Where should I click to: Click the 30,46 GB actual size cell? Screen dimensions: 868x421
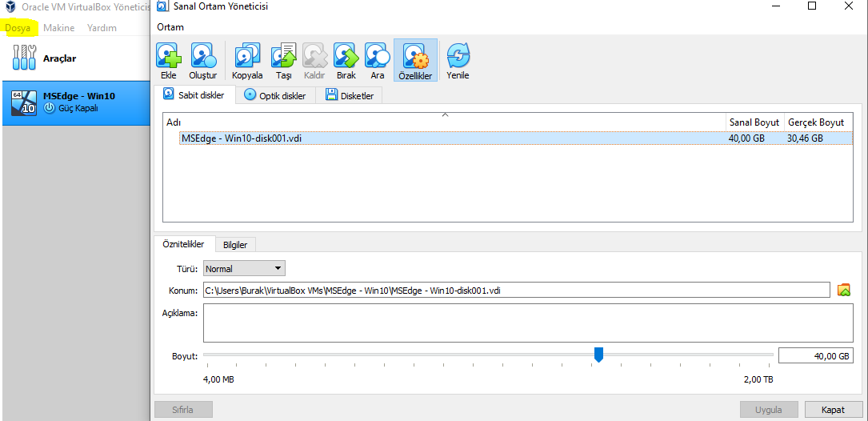805,138
